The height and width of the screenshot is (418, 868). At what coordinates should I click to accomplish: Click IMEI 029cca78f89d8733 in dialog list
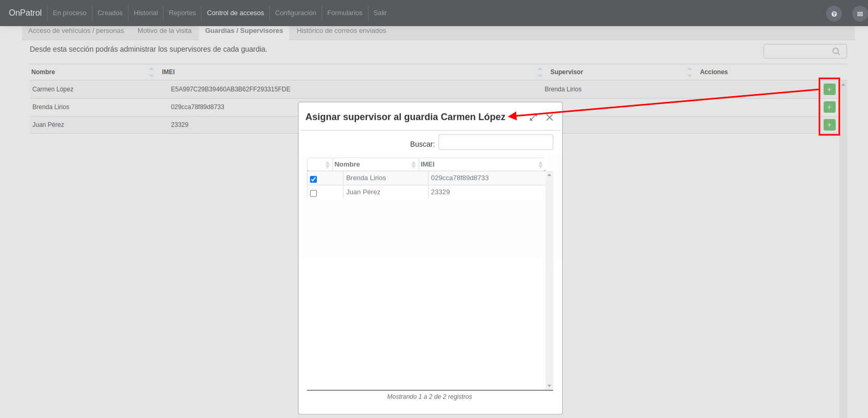(460, 178)
